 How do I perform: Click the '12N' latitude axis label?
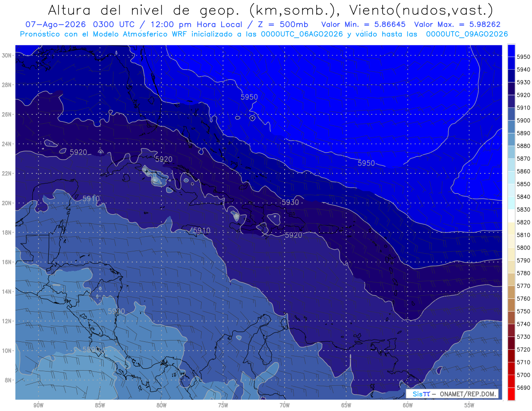pyautogui.click(x=7, y=321)
